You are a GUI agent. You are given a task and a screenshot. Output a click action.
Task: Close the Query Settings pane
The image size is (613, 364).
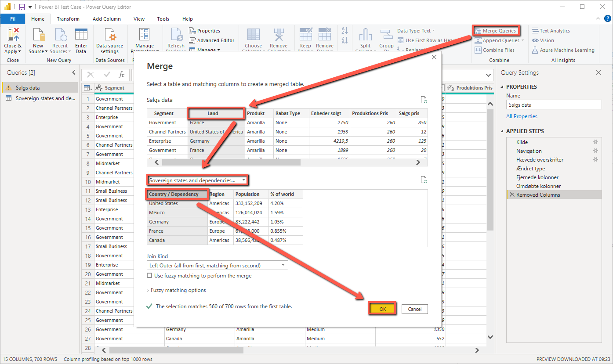coord(598,73)
